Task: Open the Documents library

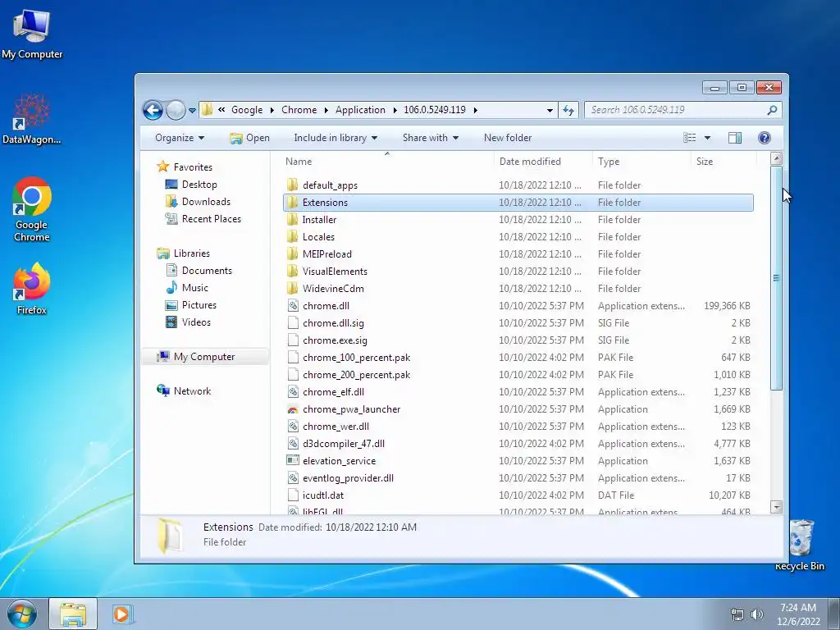Action: [199, 271]
